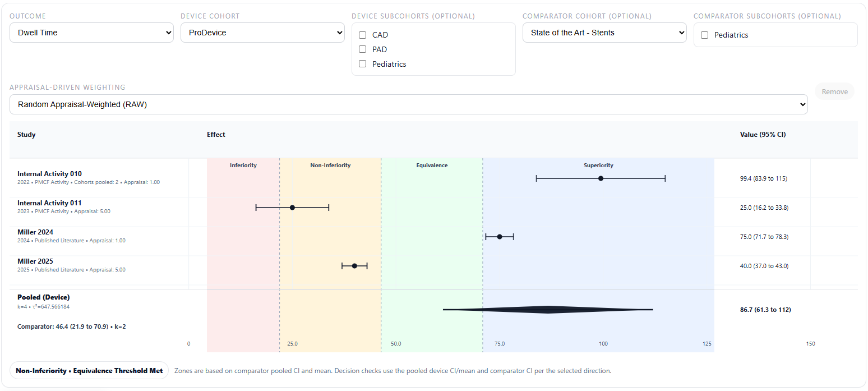Click the Non-Inferiority Equivalence Threshold Met badge
This screenshot has width=868, height=391.
coord(89,370)
